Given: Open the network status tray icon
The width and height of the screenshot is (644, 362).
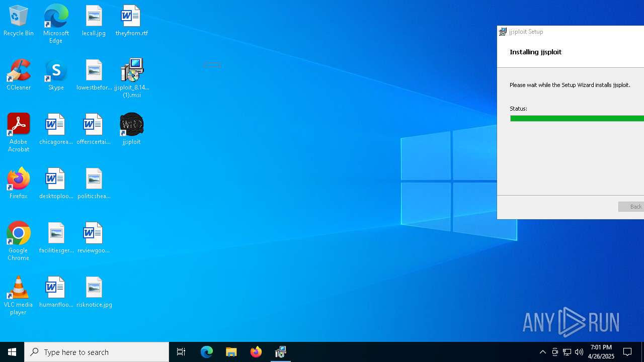Looking at the screenshot, I should click(567, 352).
